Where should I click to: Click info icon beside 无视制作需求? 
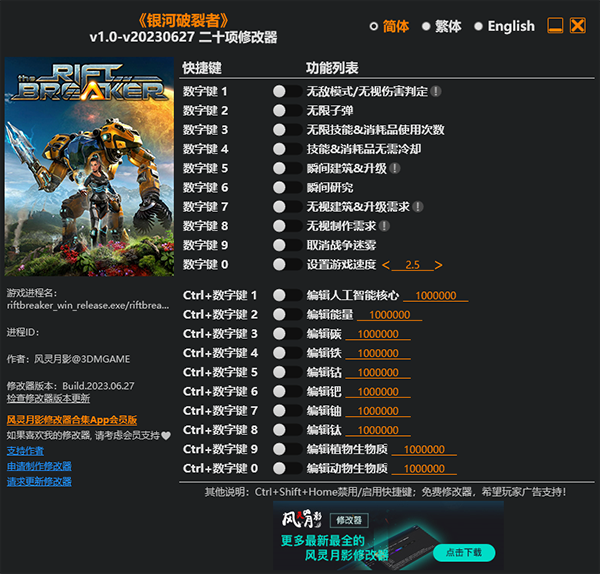click(x=384, y=226)
